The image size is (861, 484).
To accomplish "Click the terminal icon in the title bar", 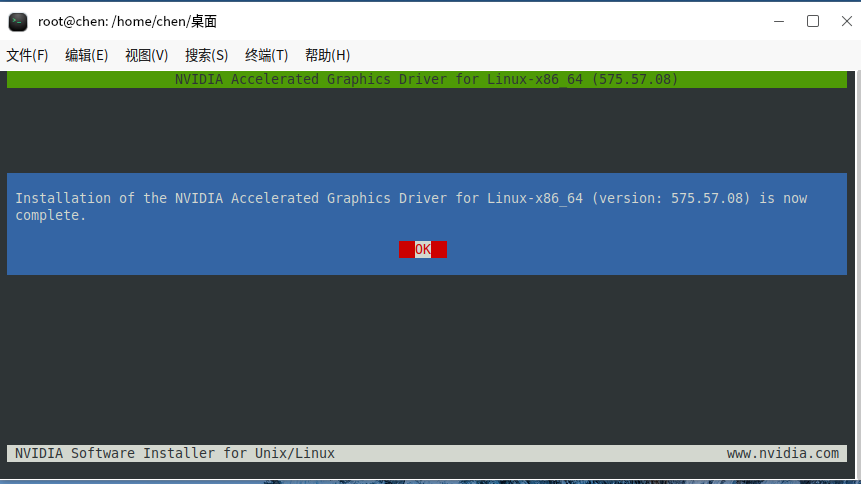I will [x=18, y=21].
